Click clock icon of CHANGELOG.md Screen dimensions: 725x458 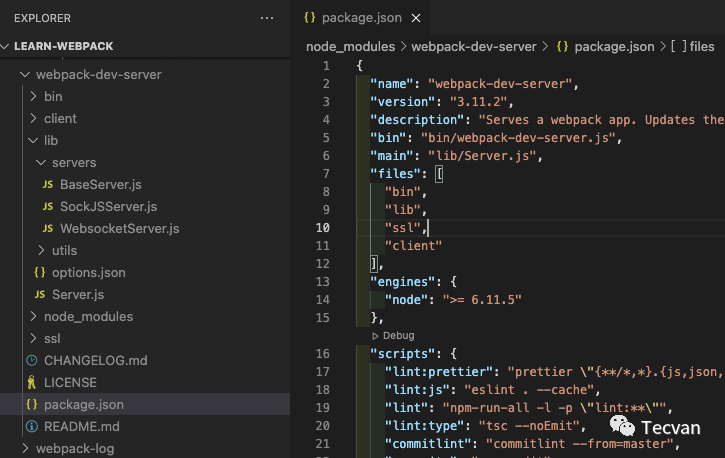pos(31,360)
